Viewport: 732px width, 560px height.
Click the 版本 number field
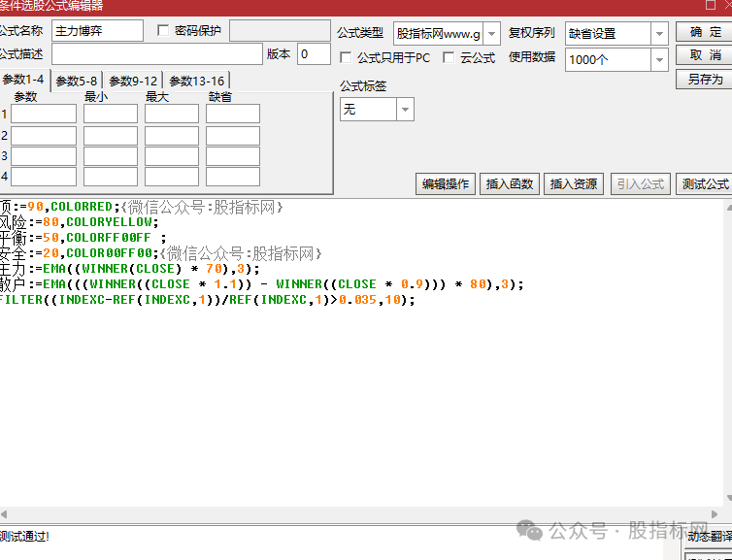[x=314, y=54]
